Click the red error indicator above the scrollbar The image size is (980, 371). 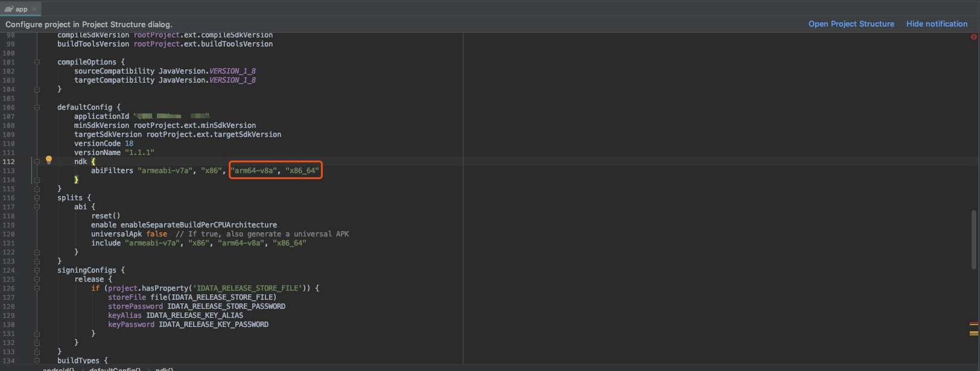click(x=973, y=37)
